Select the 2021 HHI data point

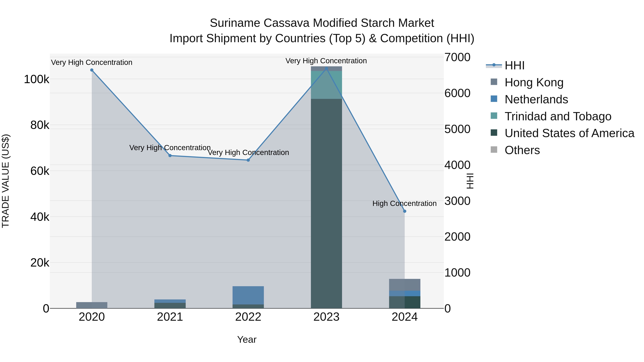pos(170,156)
